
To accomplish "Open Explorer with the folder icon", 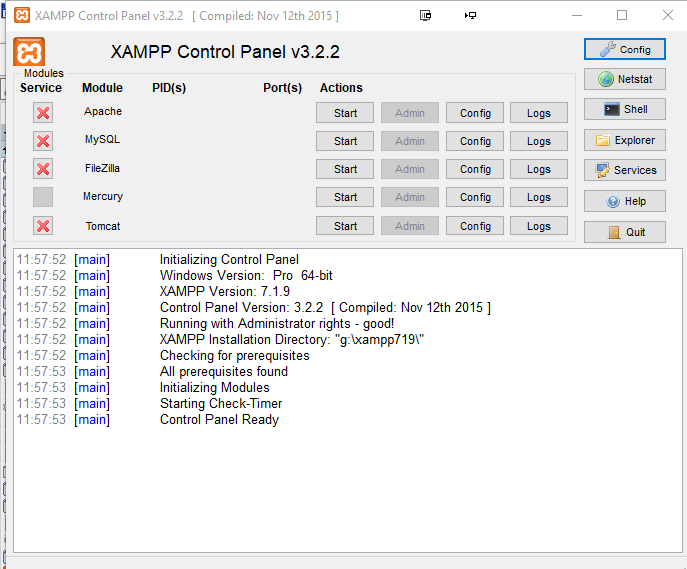I will pos(625,140).
